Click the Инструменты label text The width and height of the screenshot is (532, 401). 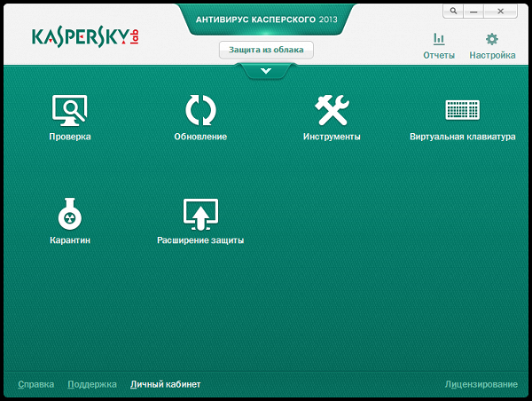click(x=332, y=137)
